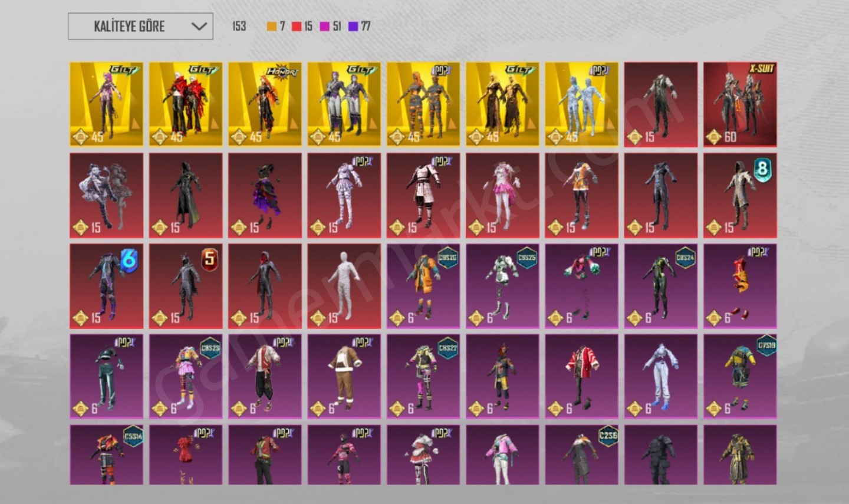
Task: Select the lavender bandaged doll outfit
Action: point(344,195)
